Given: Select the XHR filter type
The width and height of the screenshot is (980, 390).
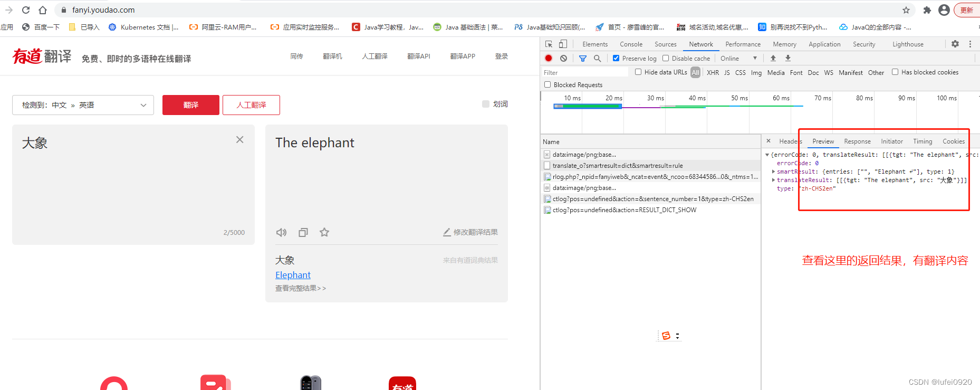Looking at the screenshot, I should point(713,73).
